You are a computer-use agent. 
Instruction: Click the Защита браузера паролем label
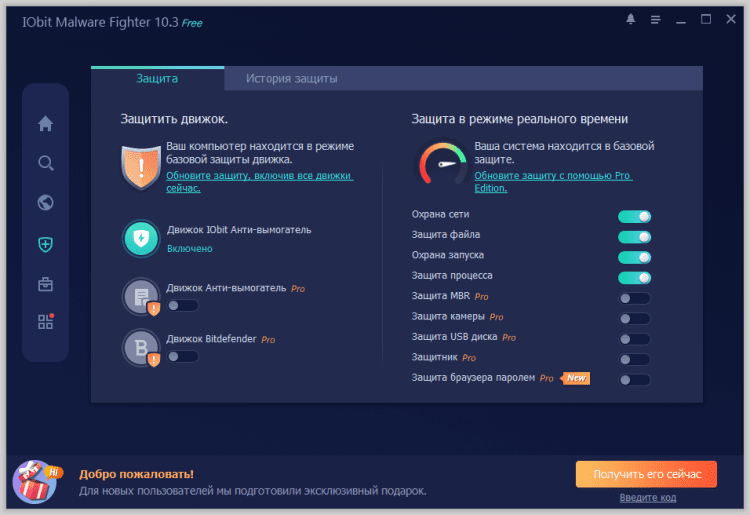point(473,377)
